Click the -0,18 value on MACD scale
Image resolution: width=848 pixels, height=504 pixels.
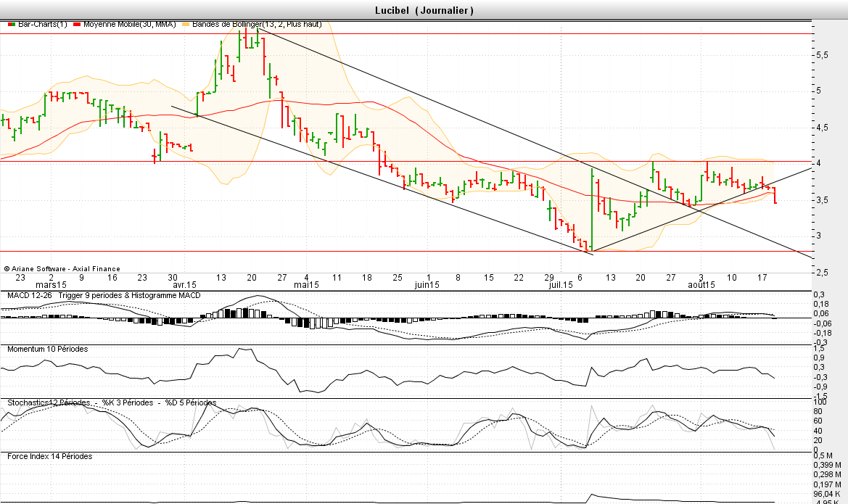click(x=823, y=333)
